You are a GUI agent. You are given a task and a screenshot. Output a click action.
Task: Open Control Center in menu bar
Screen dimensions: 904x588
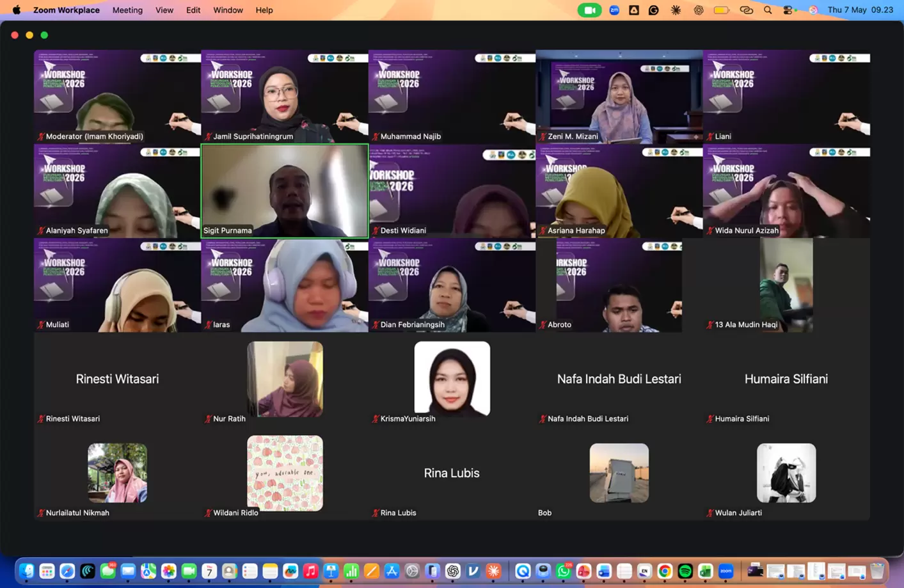point(788,10)
